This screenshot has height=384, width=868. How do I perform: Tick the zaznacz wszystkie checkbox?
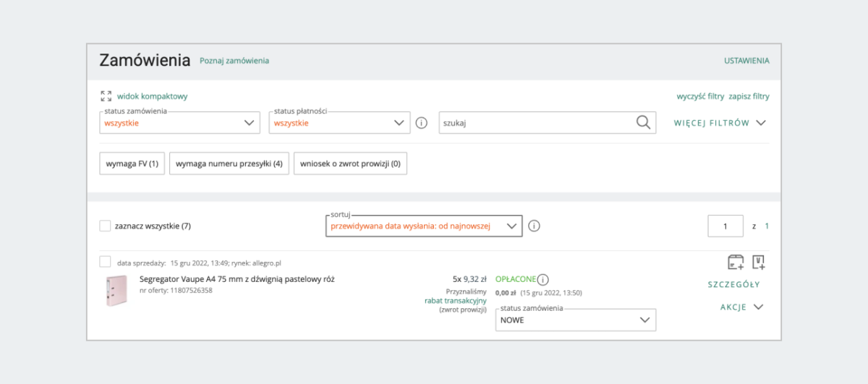click(x=106, y=226)
